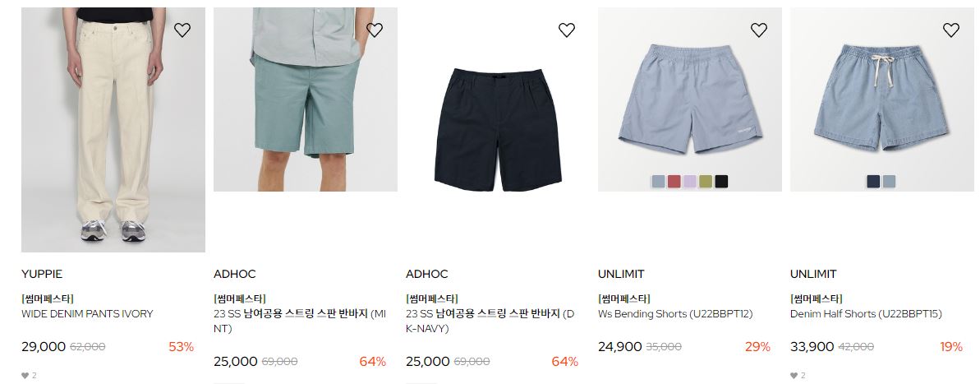Pick olive green swatch on Bending Shorts
The image size is (980, 384).
(706, 182)
